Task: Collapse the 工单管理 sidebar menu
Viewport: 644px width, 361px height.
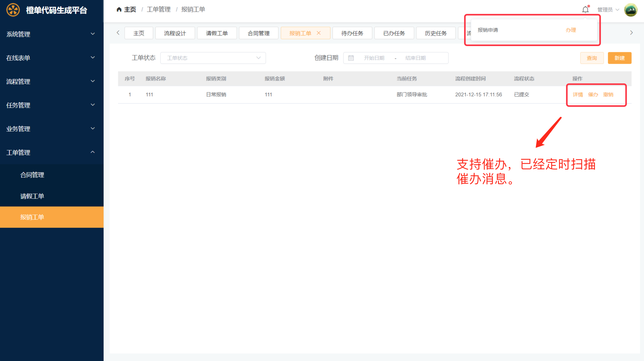Action: [x=51, y=152]
